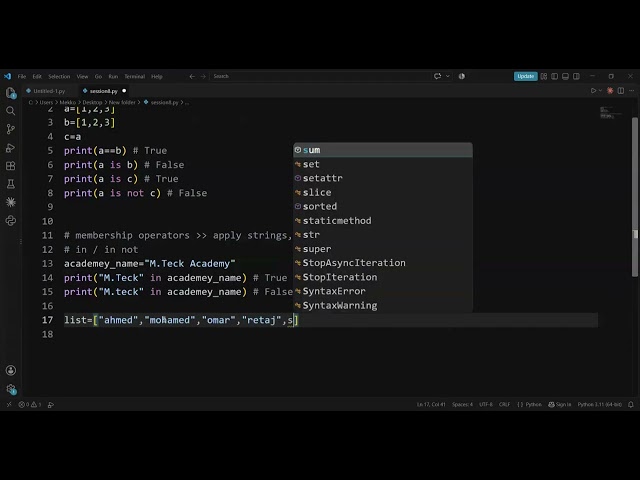Click the session8.py breadcrumb segment

(164, 102)
